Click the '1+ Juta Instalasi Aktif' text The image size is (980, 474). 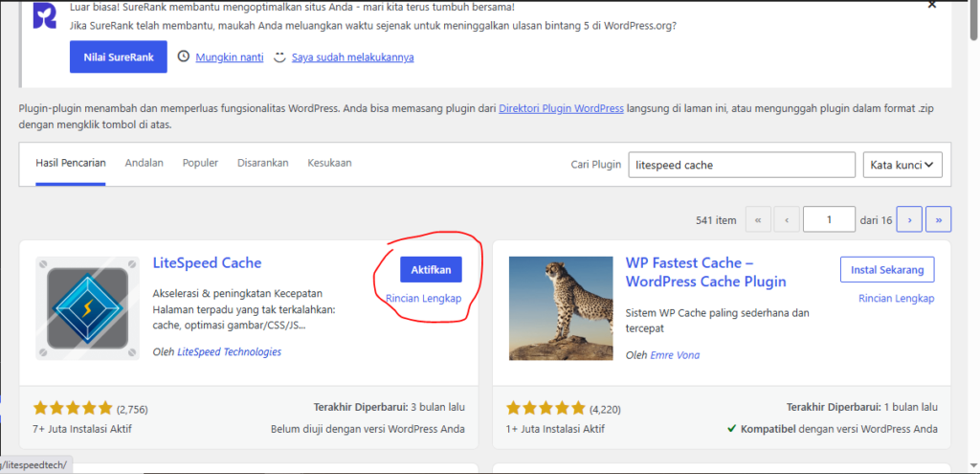pyautogui.click(x=555, y=430)
